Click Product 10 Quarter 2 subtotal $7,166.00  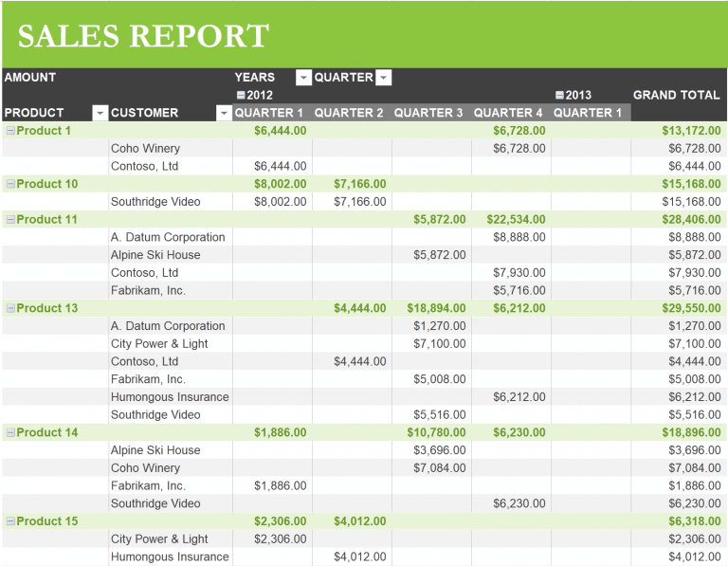(360, 184)
